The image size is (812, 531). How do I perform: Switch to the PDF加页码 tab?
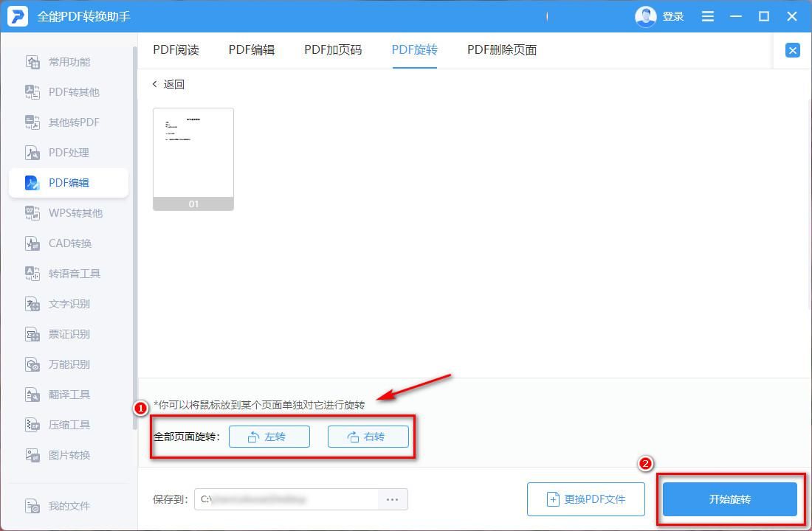[332, 49]
